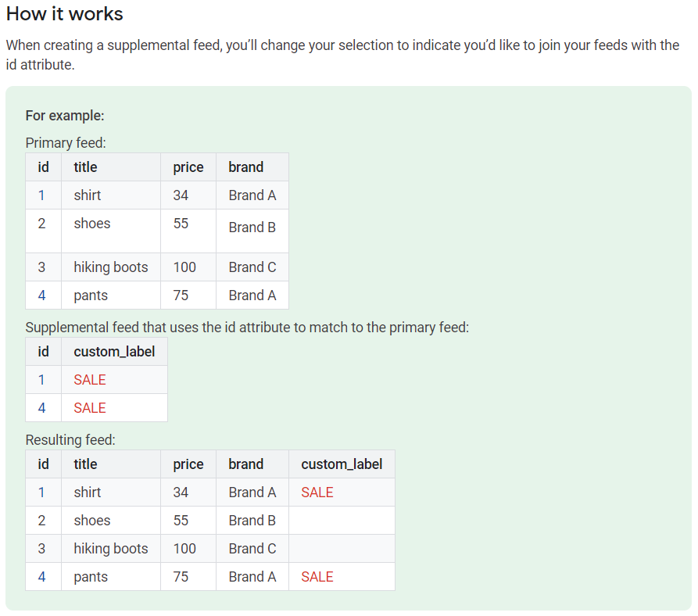Open id link "1" in the Supplemental feed

tap(41, 379)
